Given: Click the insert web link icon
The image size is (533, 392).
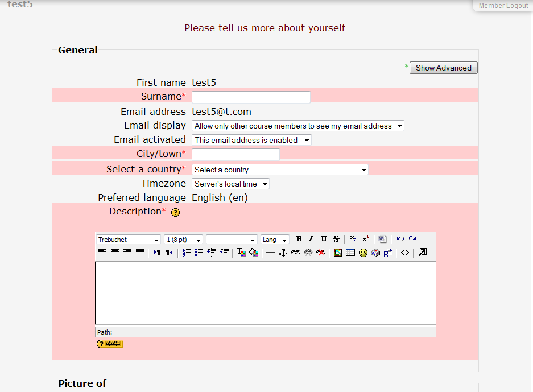Looking at the screenshot, I should (295, 253).
